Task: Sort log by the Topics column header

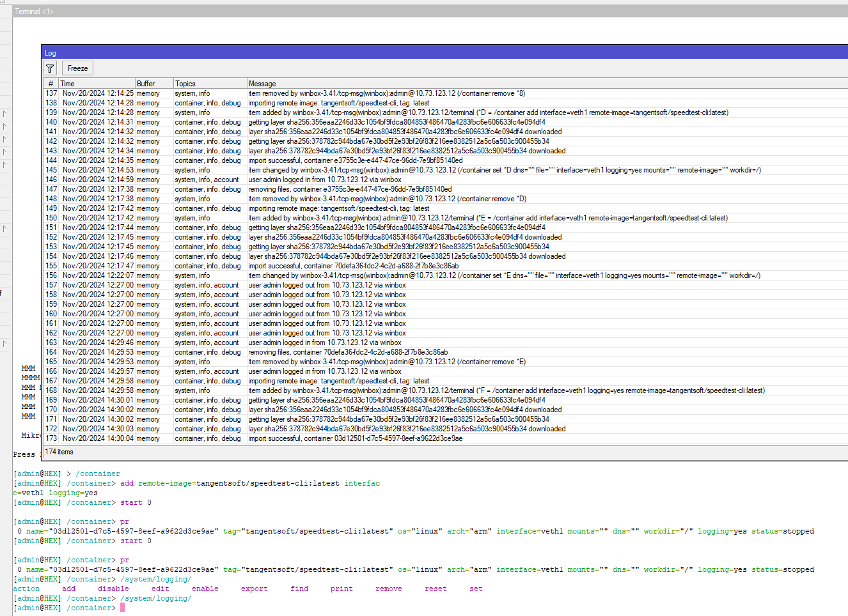Action: [x=210, y=84]
